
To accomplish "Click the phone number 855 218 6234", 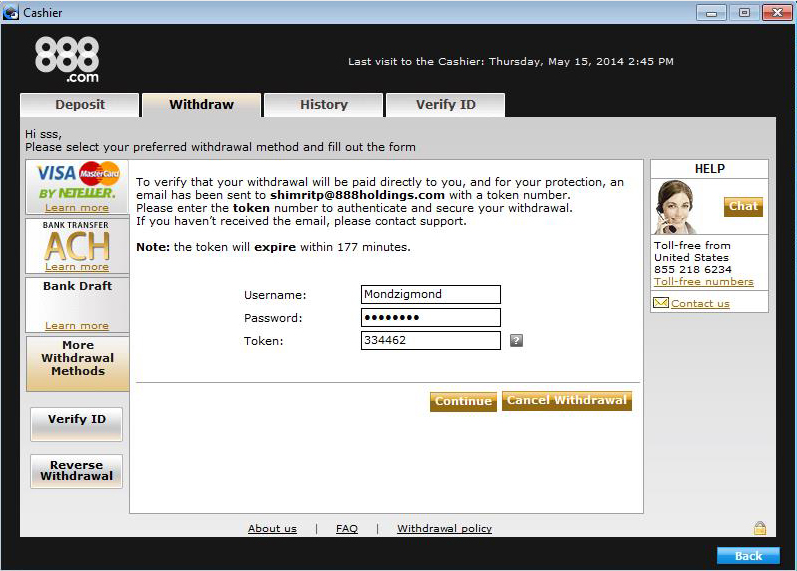I will 693,269.
